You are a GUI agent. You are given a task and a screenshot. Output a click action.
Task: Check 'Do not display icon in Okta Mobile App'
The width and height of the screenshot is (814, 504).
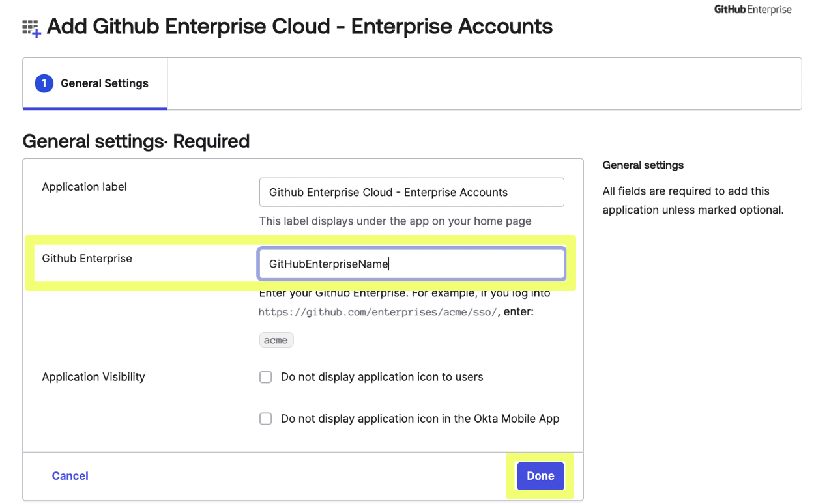coord(266,419)
